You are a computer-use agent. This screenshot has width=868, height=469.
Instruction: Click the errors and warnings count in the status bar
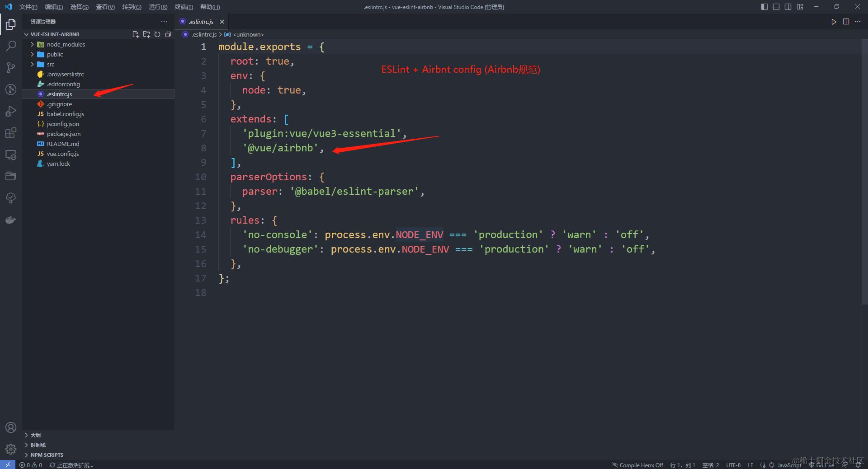(31, 465)
